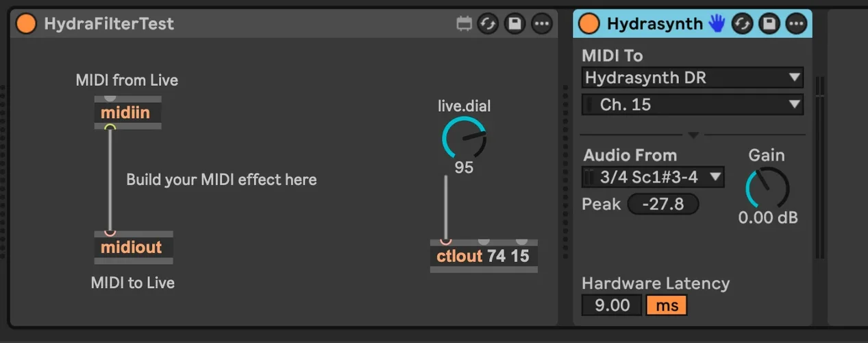Viewport: 868px width, 343px height.
Task: Open the Audio From 3/4 Sc1#3-4 dropdown
Action: click(x=653, y=177)
